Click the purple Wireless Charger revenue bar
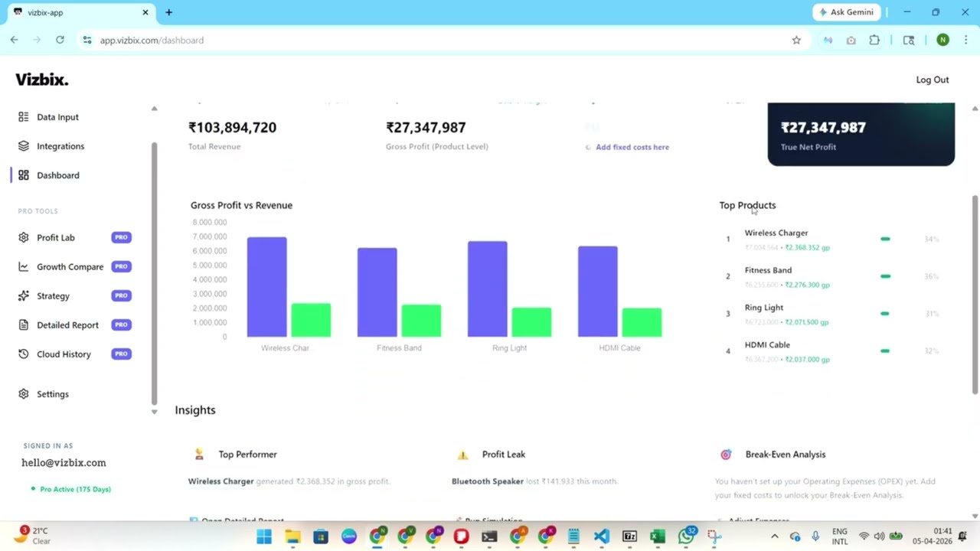Screen dimensions: 980x551 coord(267,287)
